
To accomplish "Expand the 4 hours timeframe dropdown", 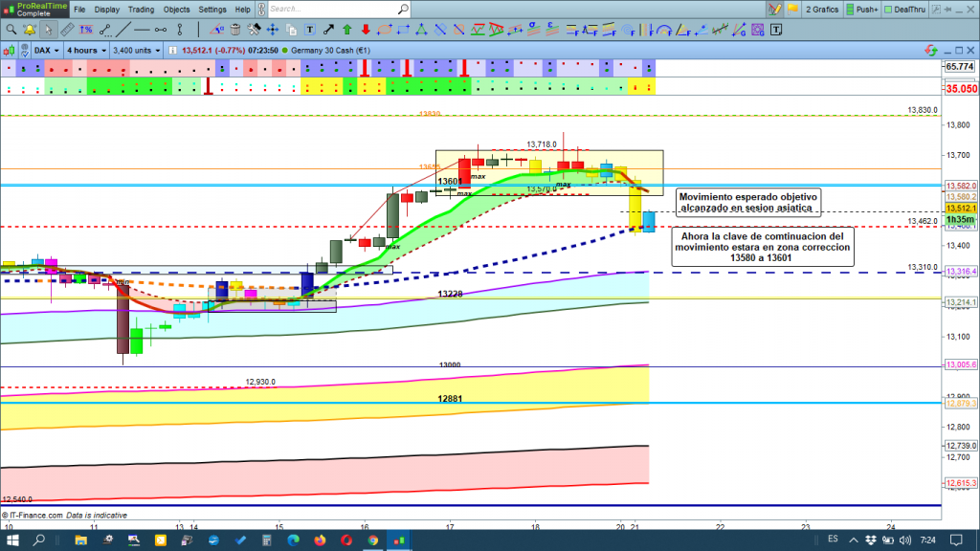I will tap(84, 50).
